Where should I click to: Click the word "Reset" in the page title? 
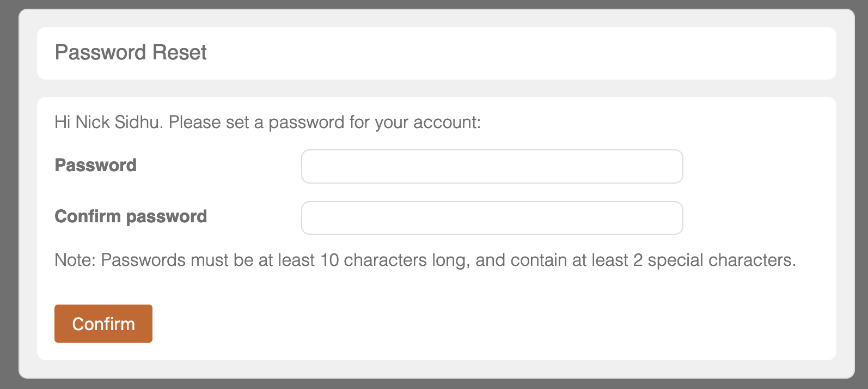(x=180, y=52)
